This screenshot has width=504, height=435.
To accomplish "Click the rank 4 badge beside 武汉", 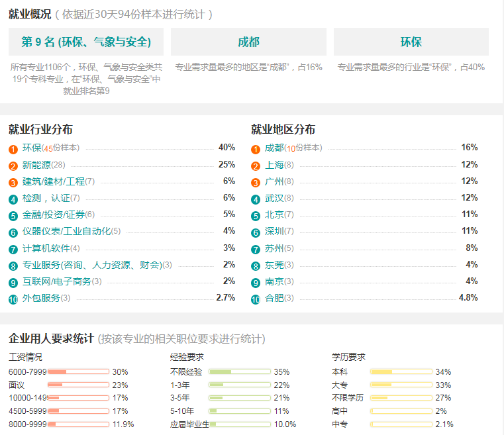I will point(256,199).
